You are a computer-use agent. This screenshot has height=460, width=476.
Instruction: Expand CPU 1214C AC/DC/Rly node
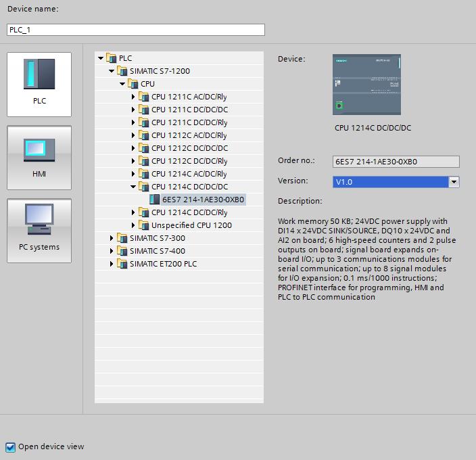(133, 174)
